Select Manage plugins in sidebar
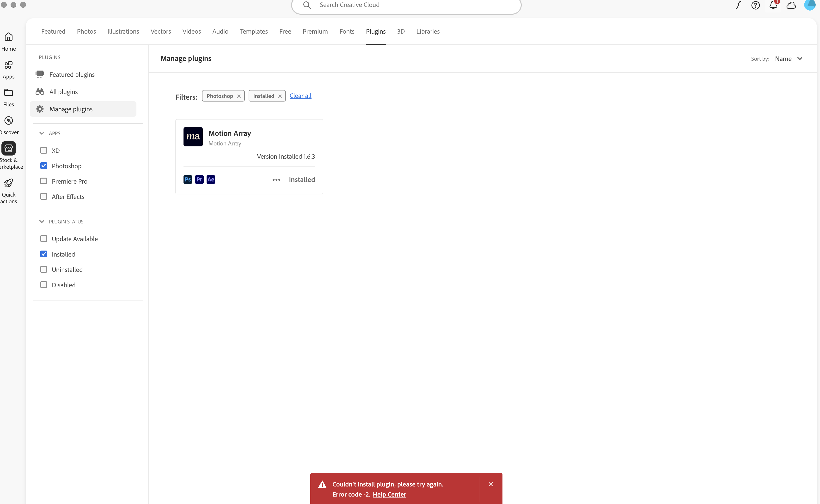 point(83,109)
